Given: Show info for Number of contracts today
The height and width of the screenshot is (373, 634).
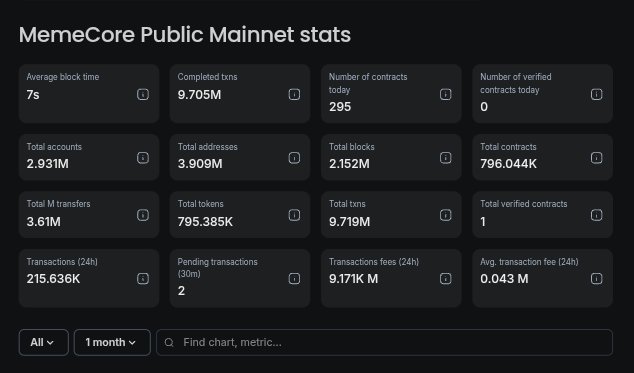Looking at the screenshot, I should tap(445, 94).
